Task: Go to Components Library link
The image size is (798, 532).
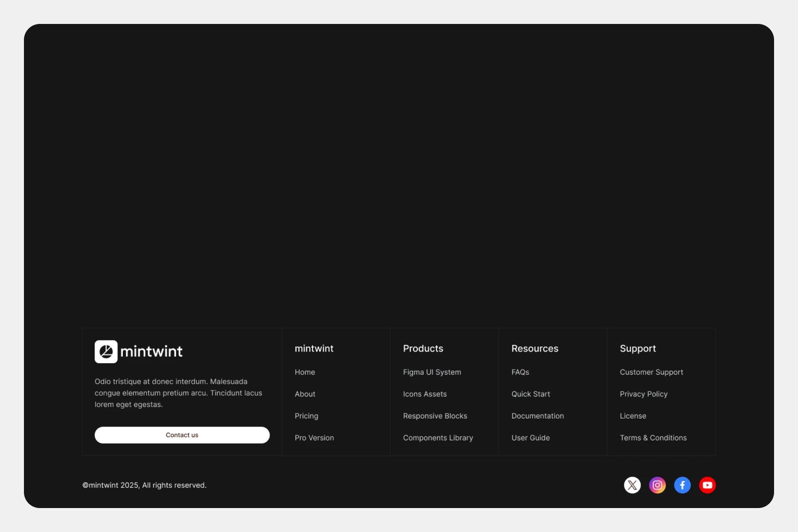Action: (x=438, y=438)
